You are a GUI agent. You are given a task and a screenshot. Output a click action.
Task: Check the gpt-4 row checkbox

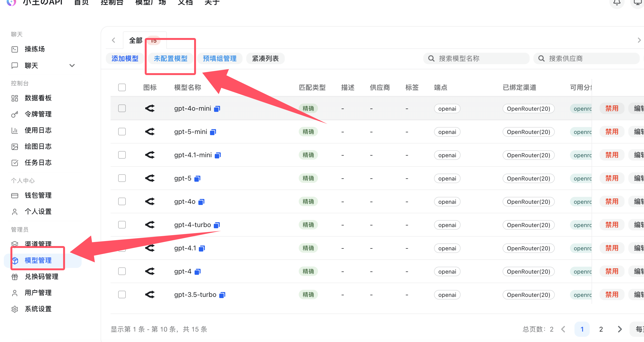122,271
